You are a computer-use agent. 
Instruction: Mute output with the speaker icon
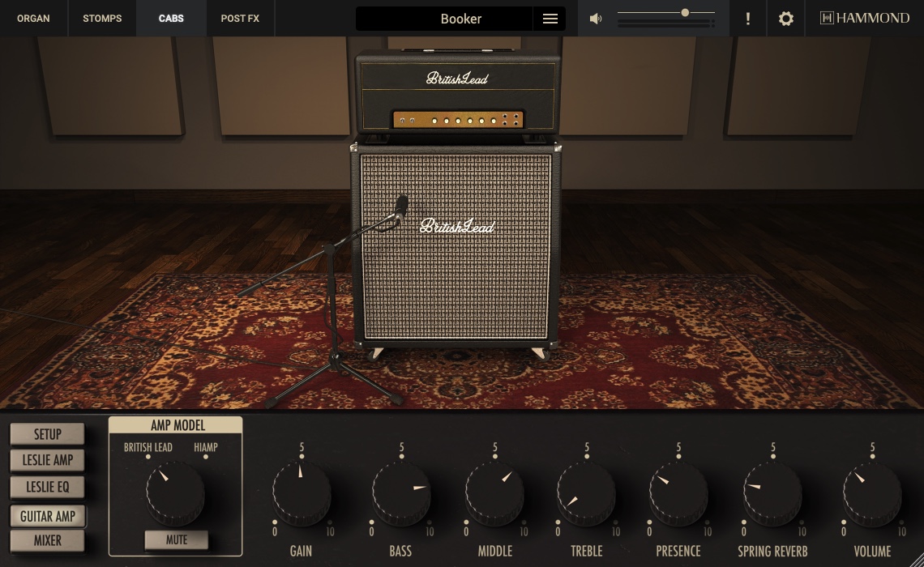pos(596,19)
